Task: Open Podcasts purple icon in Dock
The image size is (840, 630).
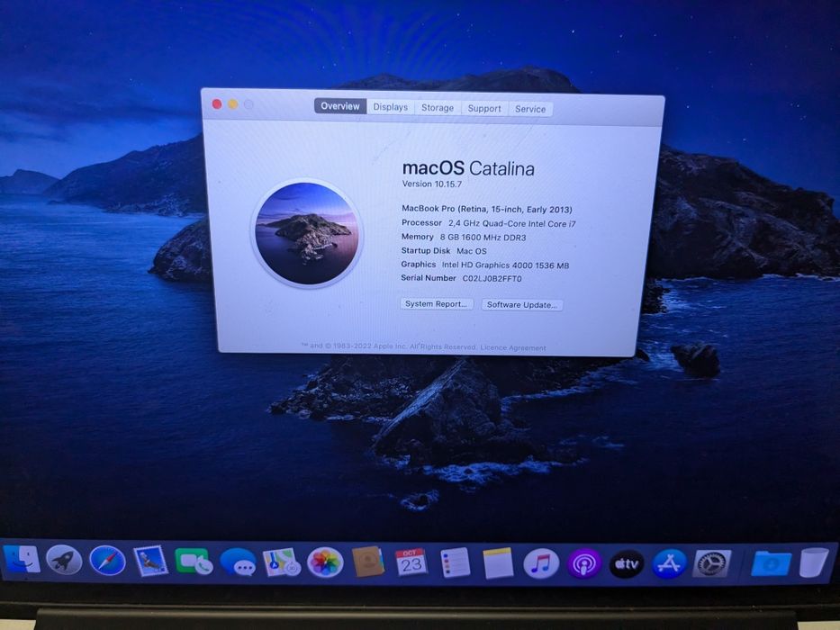Action: tap(584, 563)
